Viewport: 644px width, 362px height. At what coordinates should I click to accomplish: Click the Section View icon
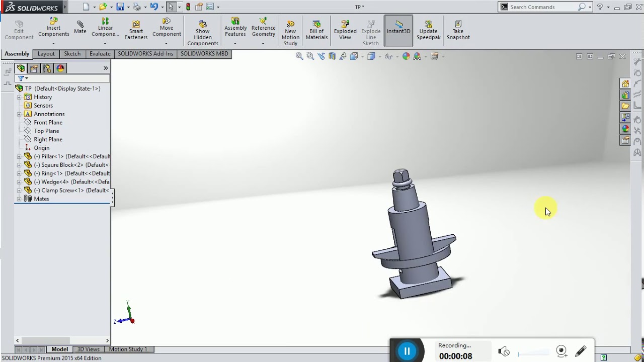(332, 56)
